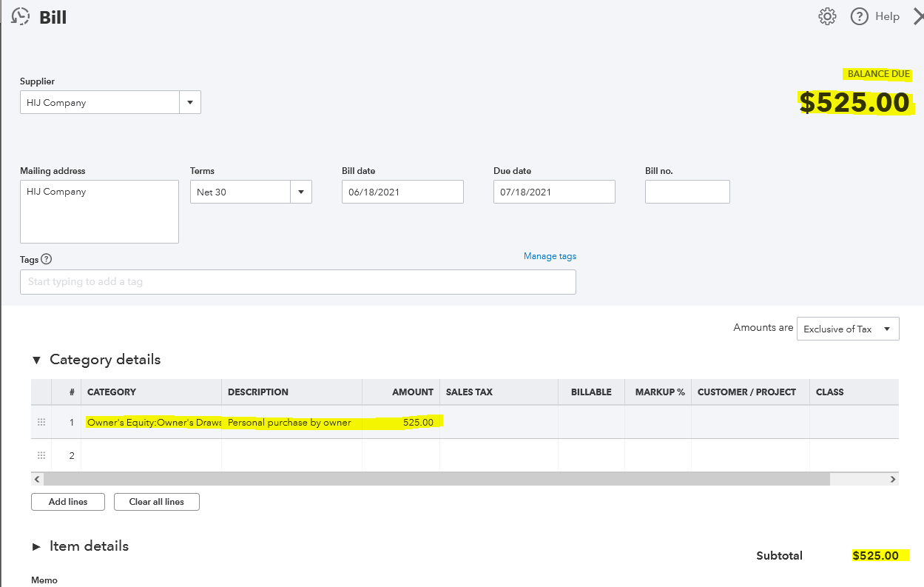Grab the drag handle on line 2
The width and height of the screenshot is (924, 587).
(41, 455)
